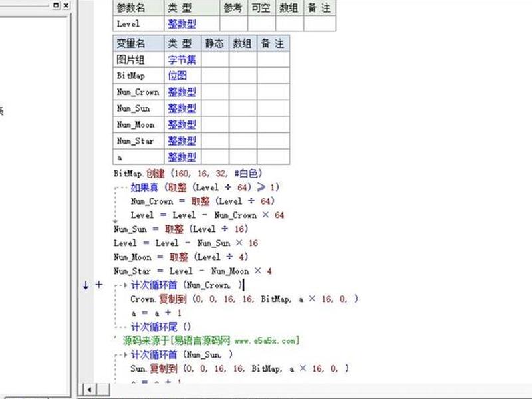Click the plus expand marker beside 计次循环首 (Num_Crown)
The height and width of the screenshot is (399, 532).
(x=98, y=285)
